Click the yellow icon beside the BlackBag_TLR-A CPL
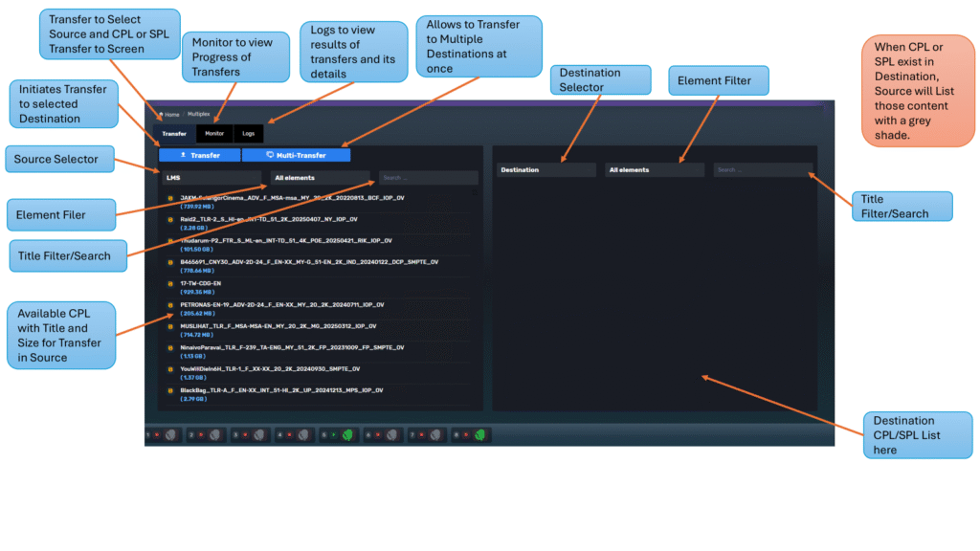 [170, 393]
